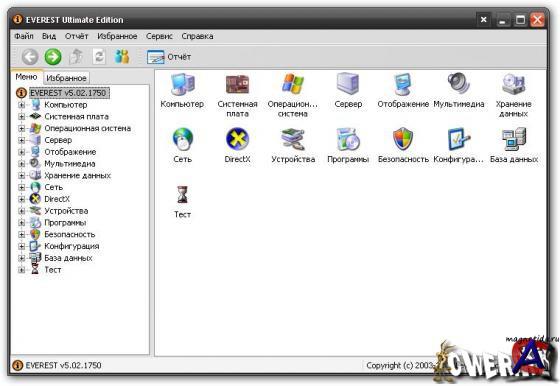Screen dimensions: 560x386
Task: Open the Хранение данных icon in right pane
Action: coord(513,84)
